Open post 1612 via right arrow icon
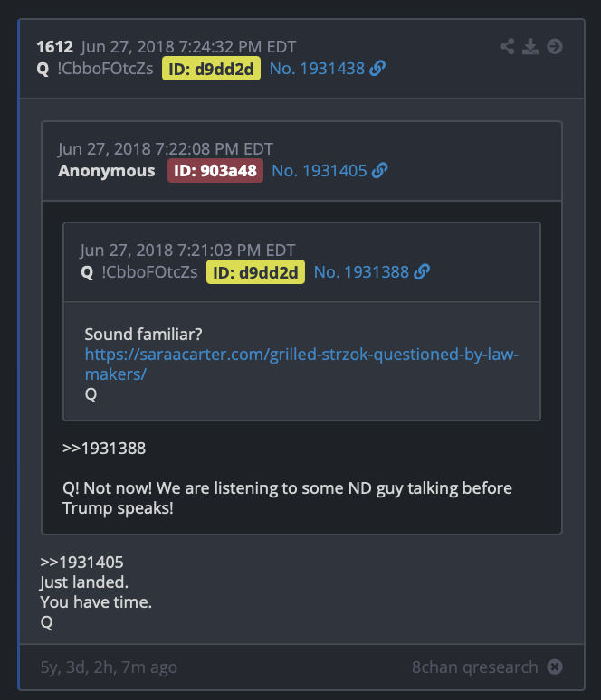 (x=555, y=46)
